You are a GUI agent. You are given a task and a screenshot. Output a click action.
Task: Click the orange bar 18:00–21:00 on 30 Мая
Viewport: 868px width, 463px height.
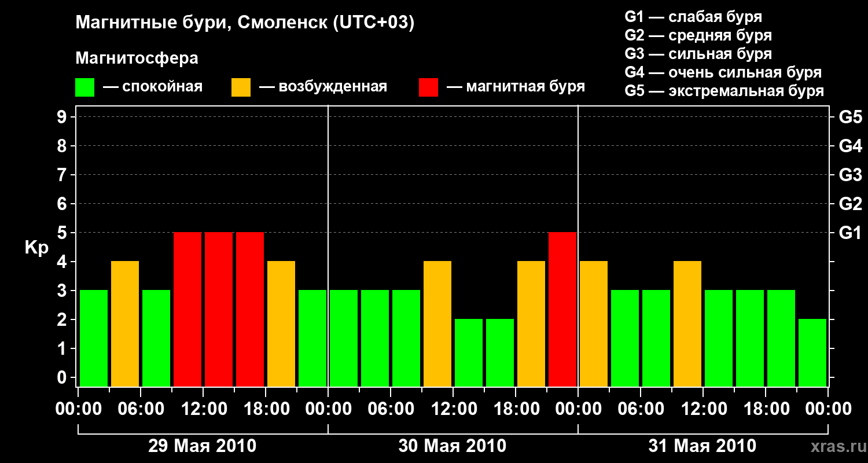tap(531, 324)
